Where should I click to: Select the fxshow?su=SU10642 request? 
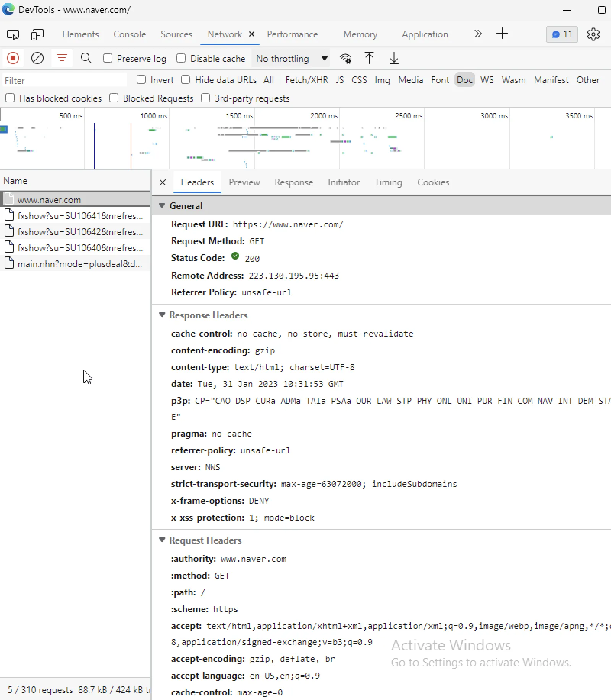pyautogui.click(x=75, y=232)
